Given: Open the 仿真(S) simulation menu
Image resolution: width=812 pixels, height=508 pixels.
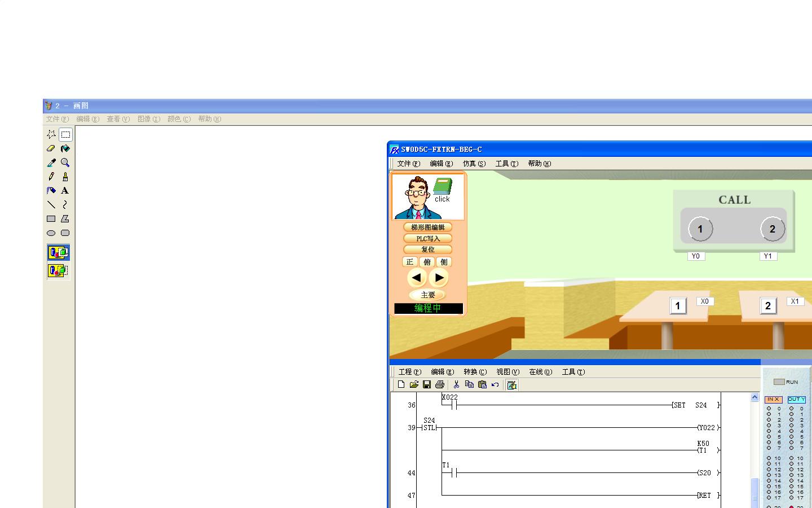Looking at the screenshot, I should click(x=474, y=164).
